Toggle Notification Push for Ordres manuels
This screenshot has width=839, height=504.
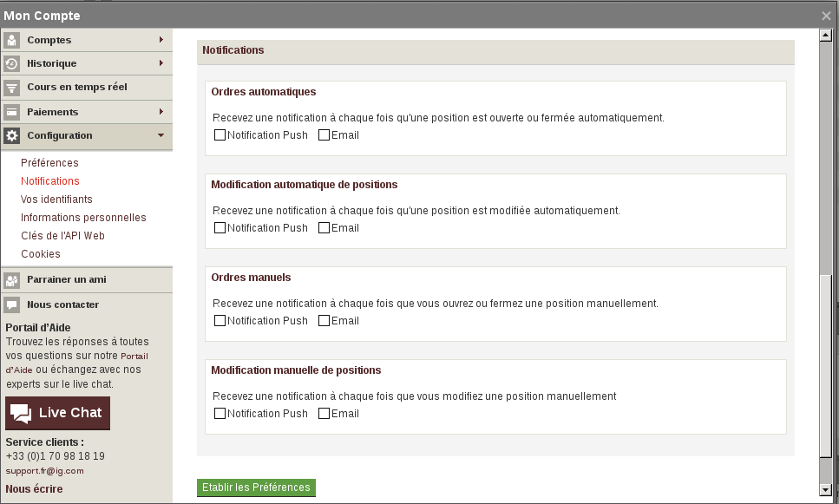220,320
